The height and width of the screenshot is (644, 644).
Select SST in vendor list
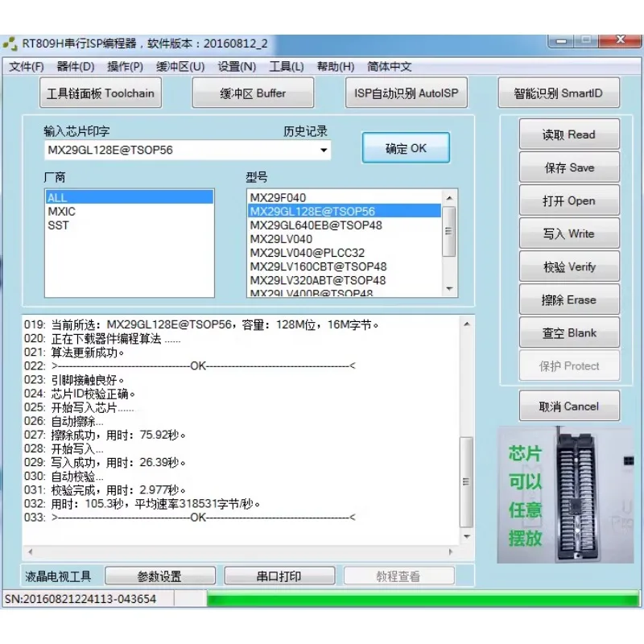pyautogui.click(x=130, y=225)
